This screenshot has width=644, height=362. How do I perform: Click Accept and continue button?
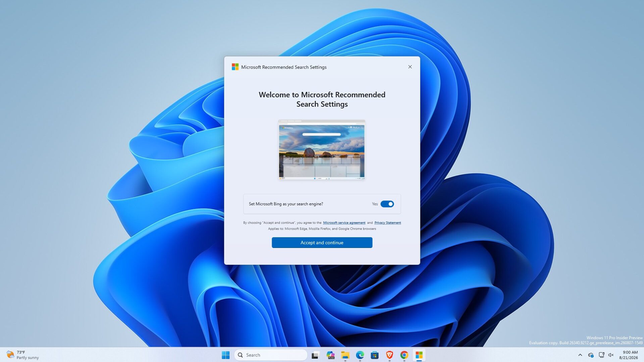coord(322,243)
